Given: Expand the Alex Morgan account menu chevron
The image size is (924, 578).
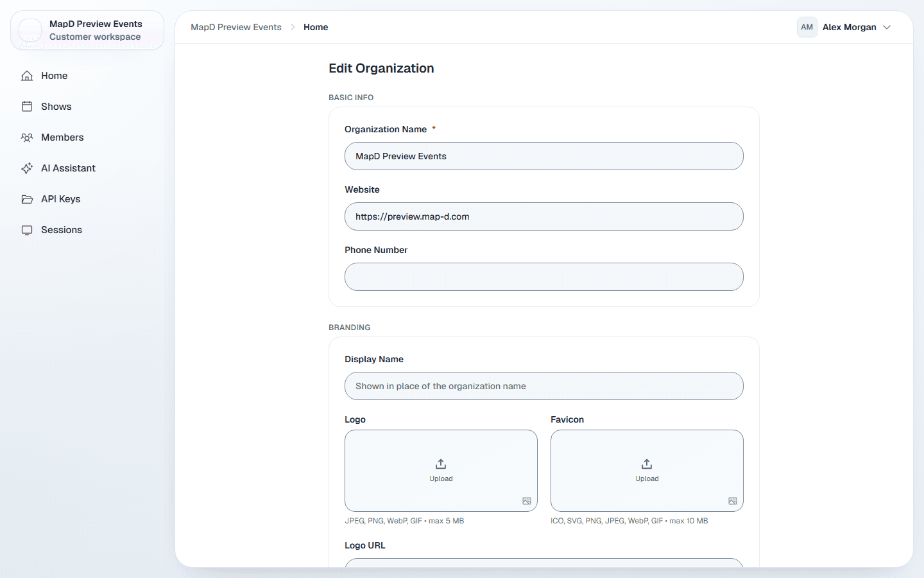Looking at the screenshot, I should pos(887,27).
